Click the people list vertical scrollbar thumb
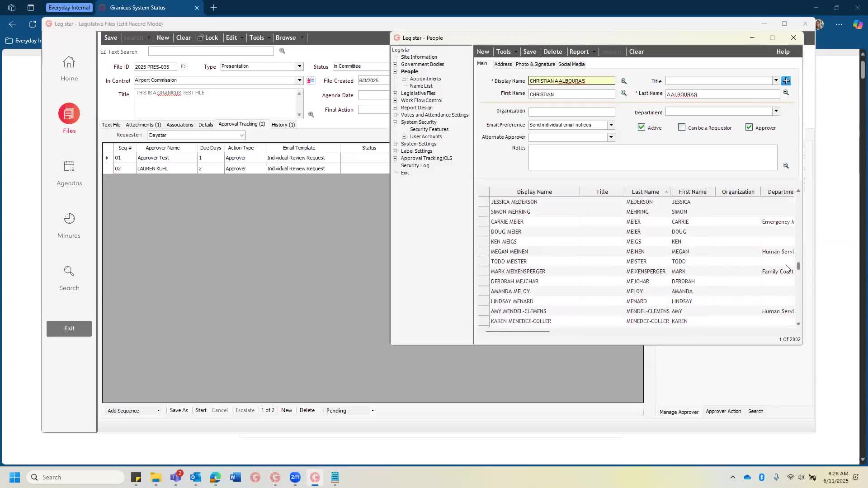868x488 pixels. (798, 266)
